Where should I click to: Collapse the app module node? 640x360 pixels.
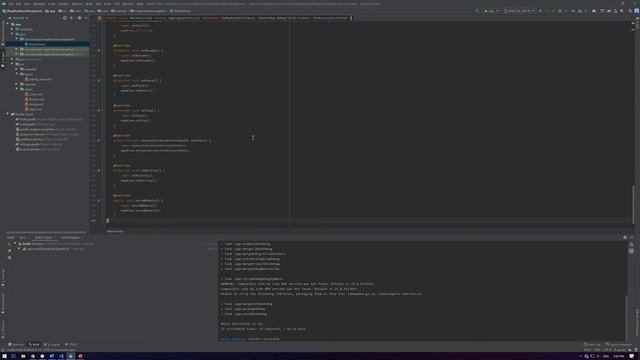coord(8,24)
